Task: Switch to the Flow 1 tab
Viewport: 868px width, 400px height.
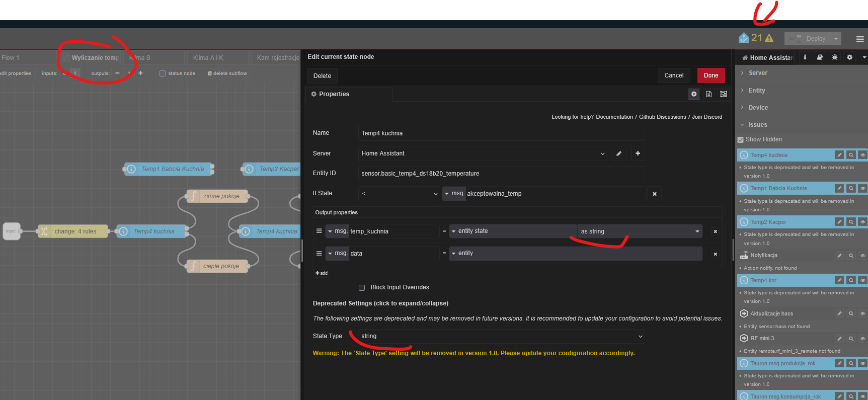Action: point(11,58)
